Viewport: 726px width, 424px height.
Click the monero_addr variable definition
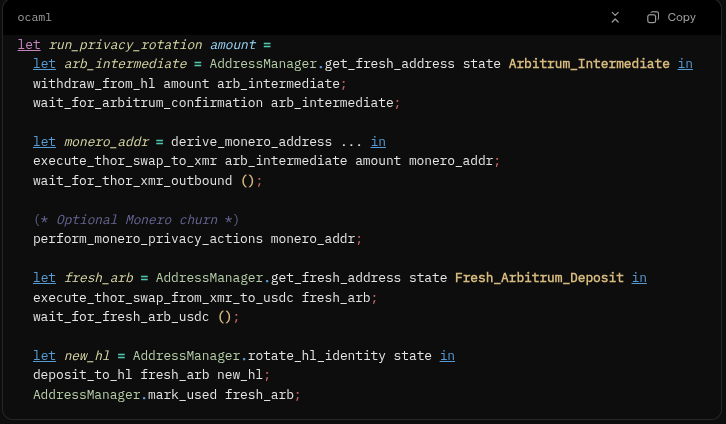pyautogui.click(x=106, y=142)
